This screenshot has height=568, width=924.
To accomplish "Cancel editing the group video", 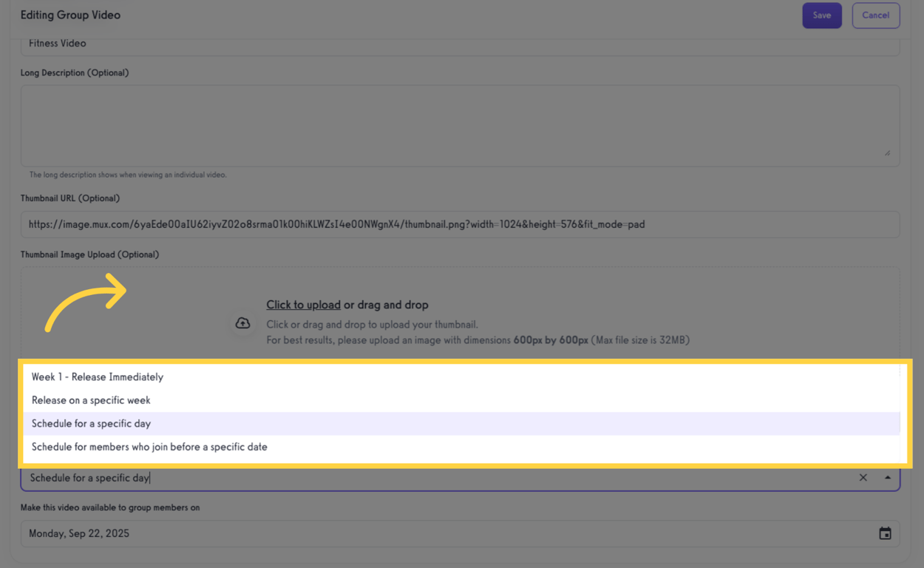I will [876, 15].
